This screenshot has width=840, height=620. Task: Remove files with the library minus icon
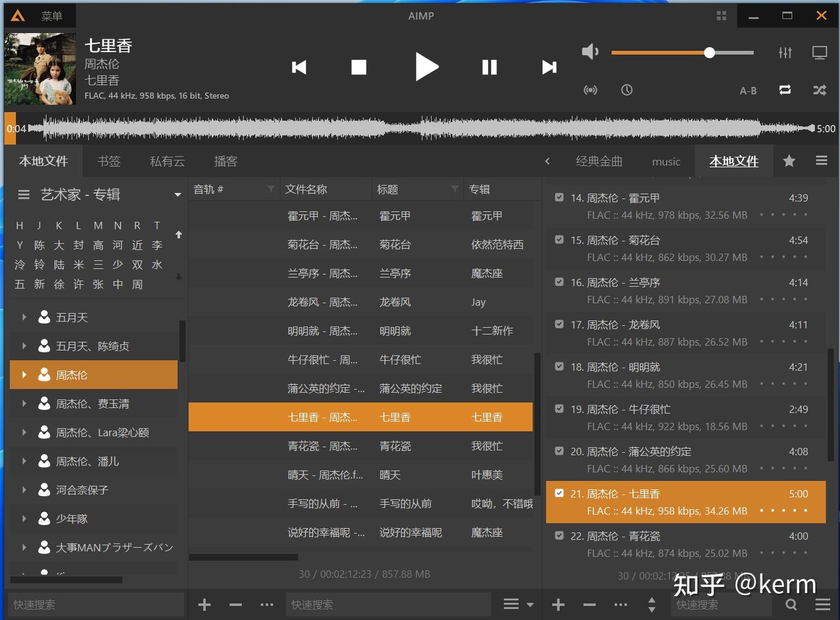(236, 605)
